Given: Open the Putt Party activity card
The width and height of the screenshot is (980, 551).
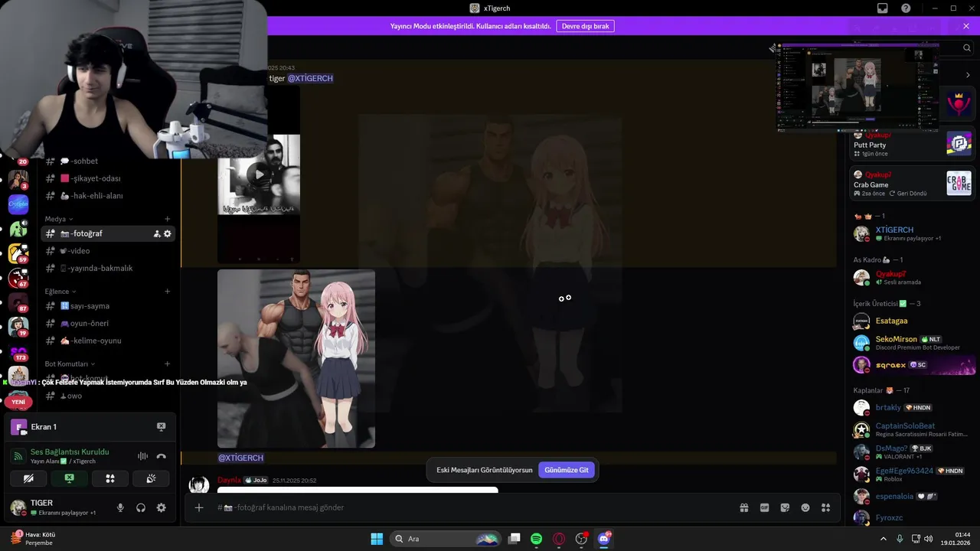Looking at the screenshot, I should pyautogui.click(x=913, y=144).
